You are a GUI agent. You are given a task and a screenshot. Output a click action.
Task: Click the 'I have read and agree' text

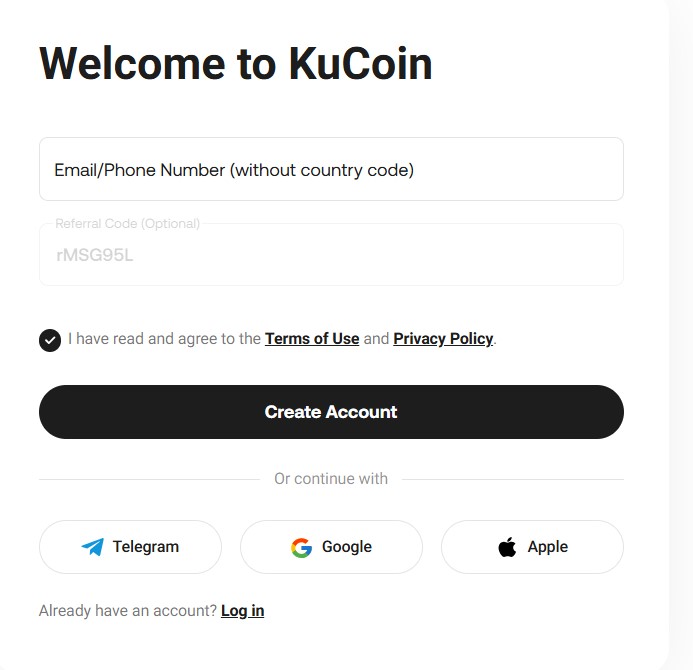164,339
